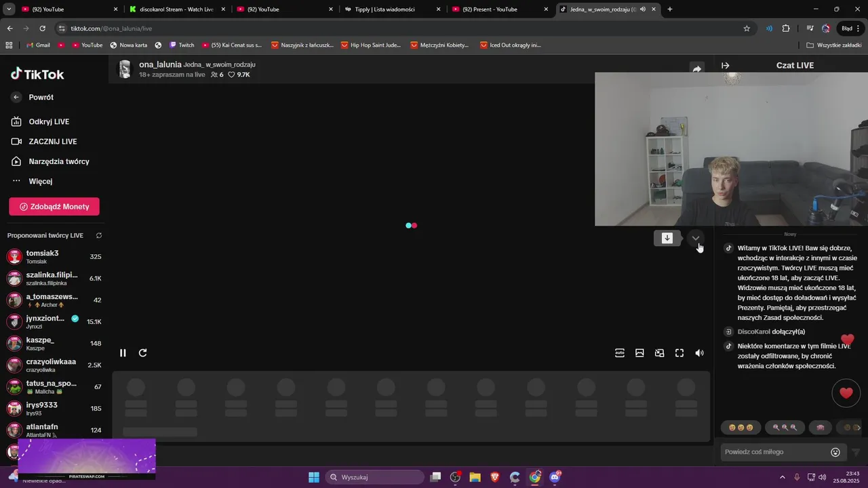Switch to the Tipply Lista wiadomości tab
The height and width of the screenshot is (488, 868).
393,9
